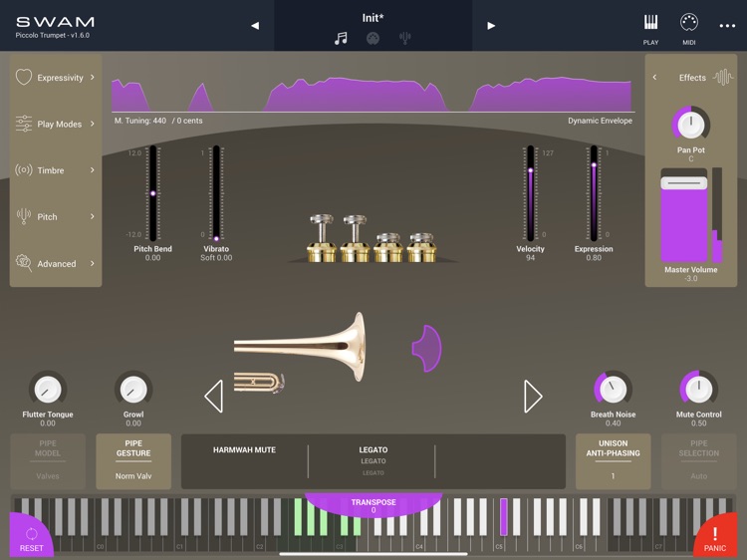
Task: Open the Play Modes menu label
Action: pyautogui.click(x=60, y=124)
